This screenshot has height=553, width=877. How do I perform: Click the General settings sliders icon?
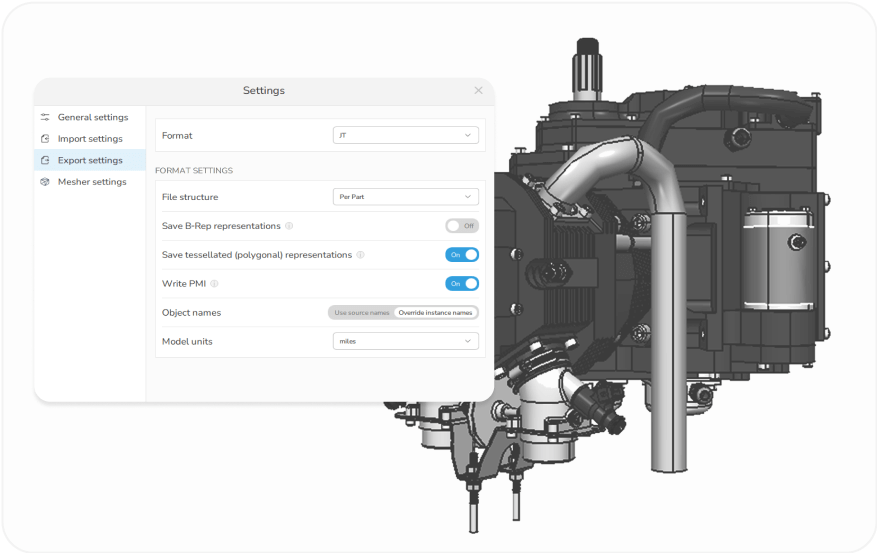(45, 117)
